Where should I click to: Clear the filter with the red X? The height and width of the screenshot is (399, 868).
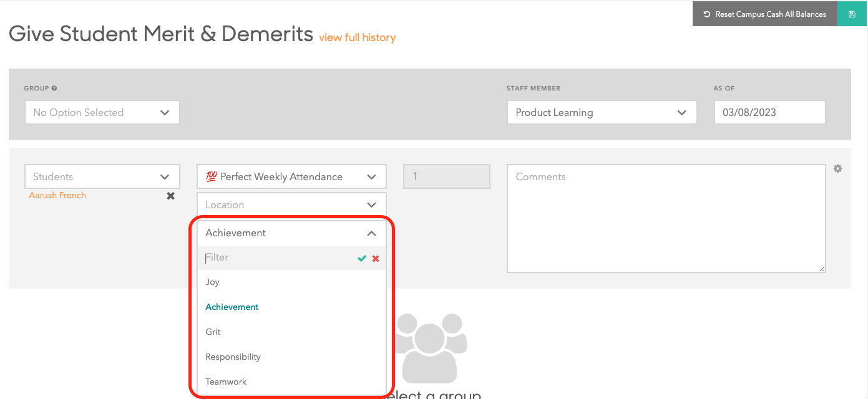(x=376, y=258)
